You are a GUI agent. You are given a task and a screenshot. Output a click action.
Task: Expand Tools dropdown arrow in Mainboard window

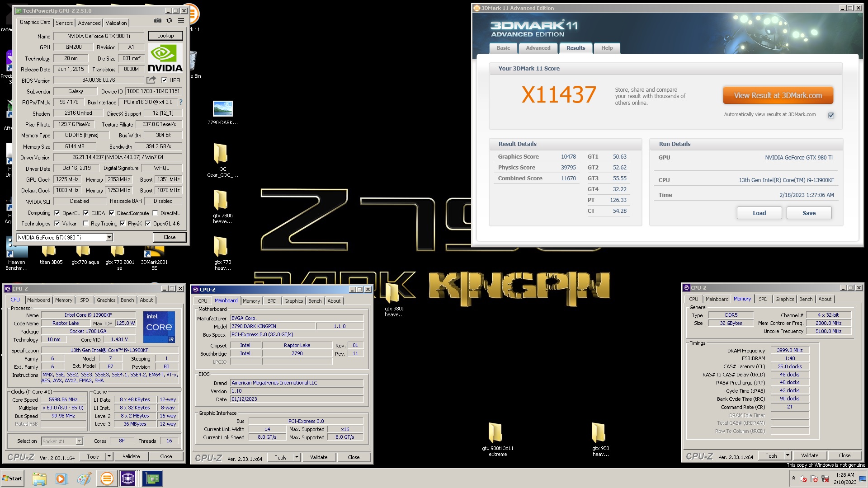coord(297,457)
